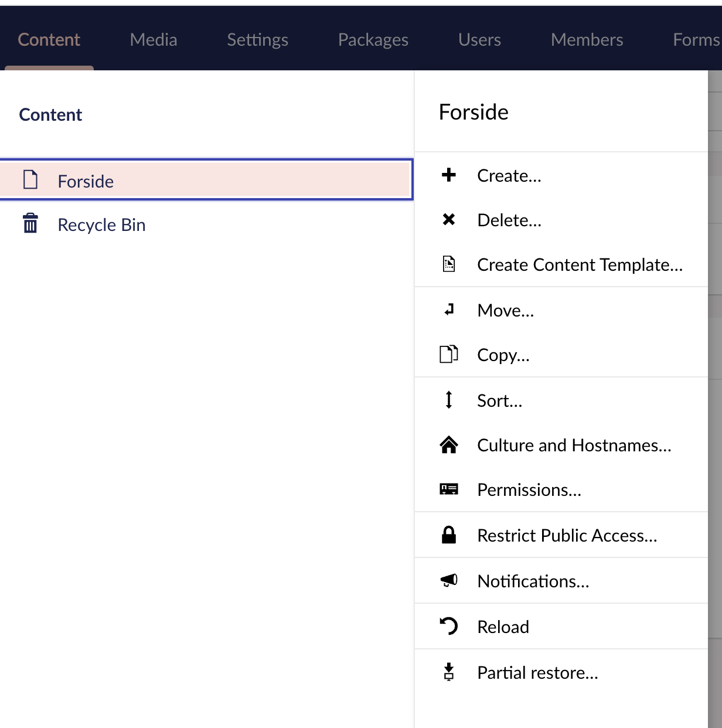Viewport: 722px width, 728px height.
Task: Open the Settings section
Action: (257, 39)
